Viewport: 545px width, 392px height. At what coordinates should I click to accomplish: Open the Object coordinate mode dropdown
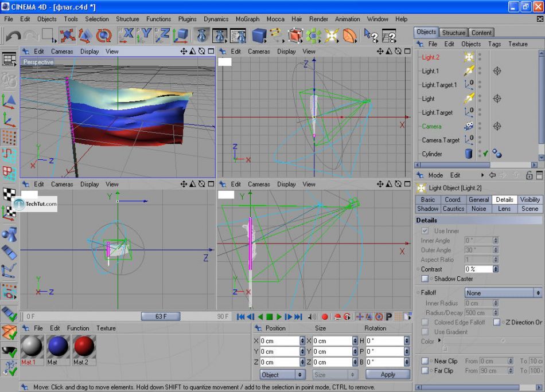(x=283, y=375)
